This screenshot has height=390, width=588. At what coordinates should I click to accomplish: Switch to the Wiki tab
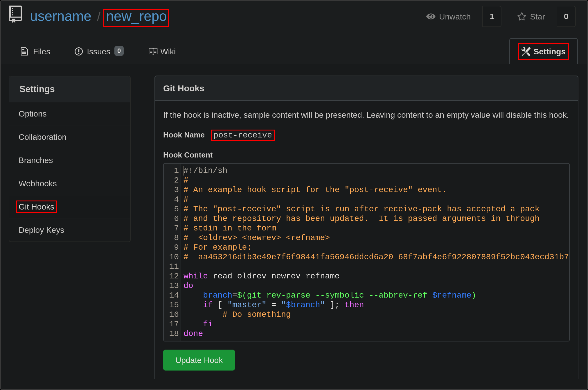click(168, 52)
